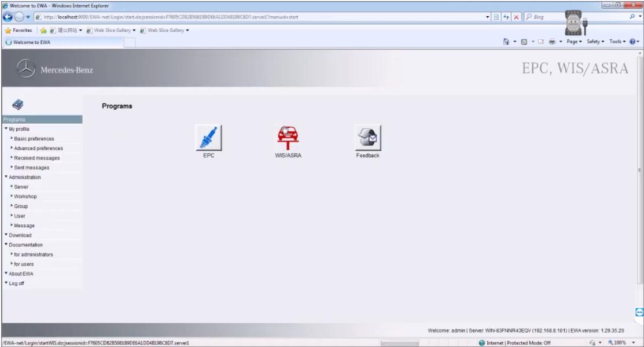Collapse the My profile section
The width and height of the screenshot is (644, 347).
[19, 129]
